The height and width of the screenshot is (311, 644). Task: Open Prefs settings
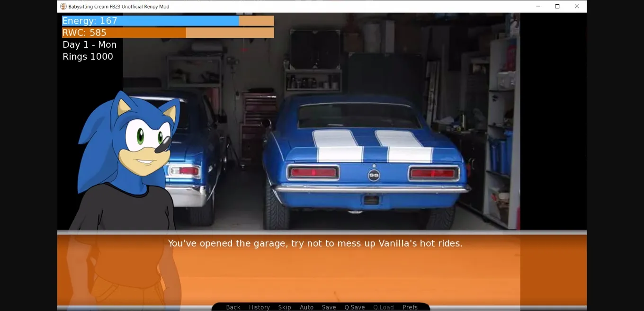tap(410, 307)
